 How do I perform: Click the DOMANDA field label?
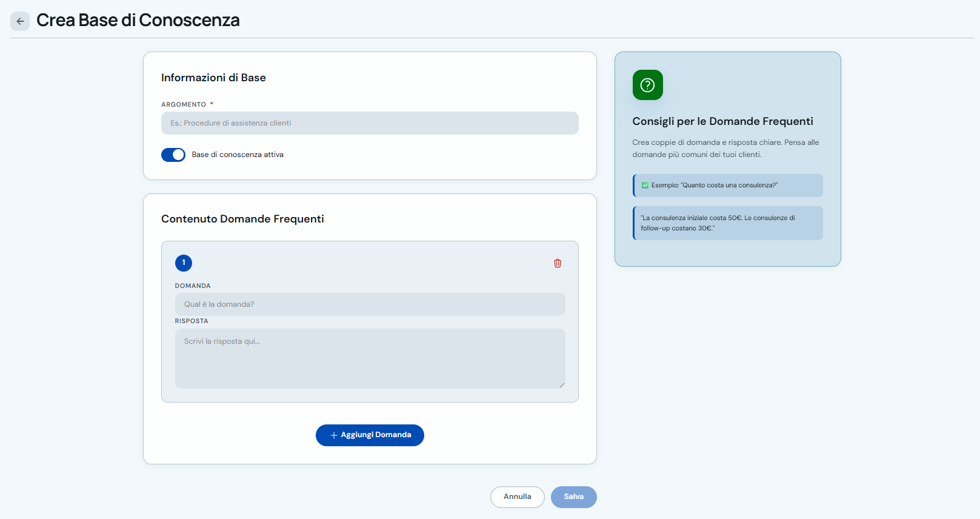point(193,286)
